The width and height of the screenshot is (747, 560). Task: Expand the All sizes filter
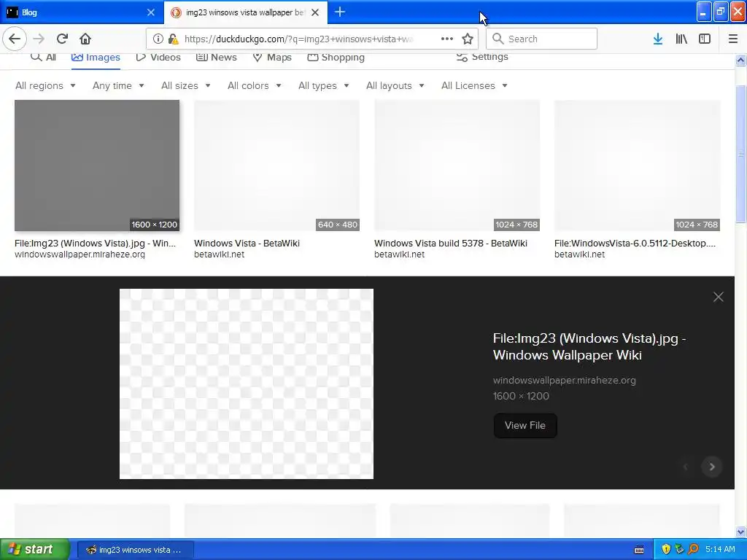click(x=186, y=86)
